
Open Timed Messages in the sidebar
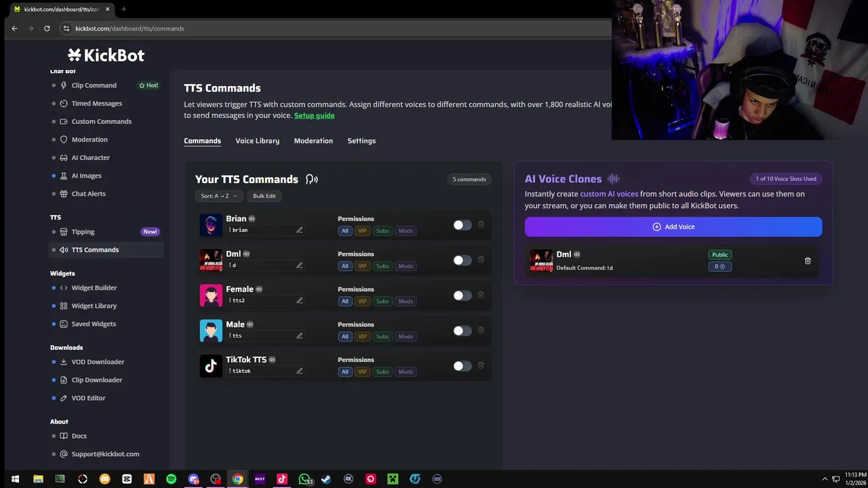[x=97, y=104]
